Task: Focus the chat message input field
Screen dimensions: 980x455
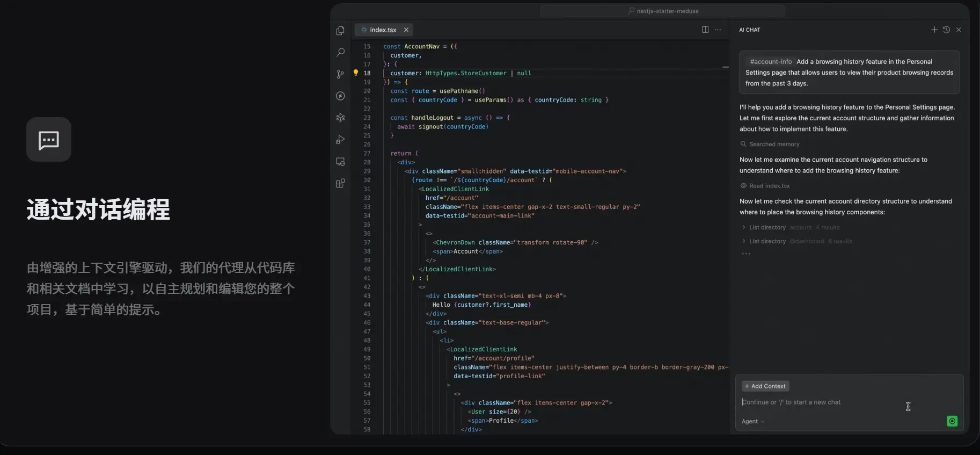Action: (821, 402)
